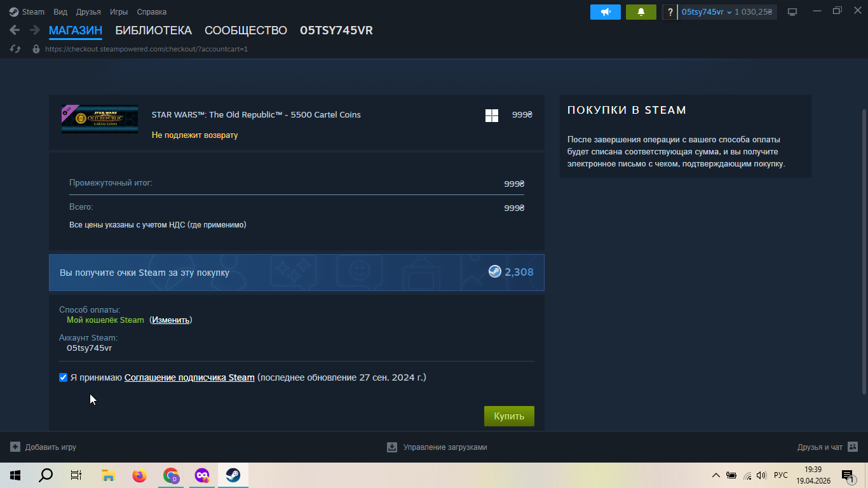Click the friends chat grid icon
This screenshot has width=868, height=488.
click(853, 447)
